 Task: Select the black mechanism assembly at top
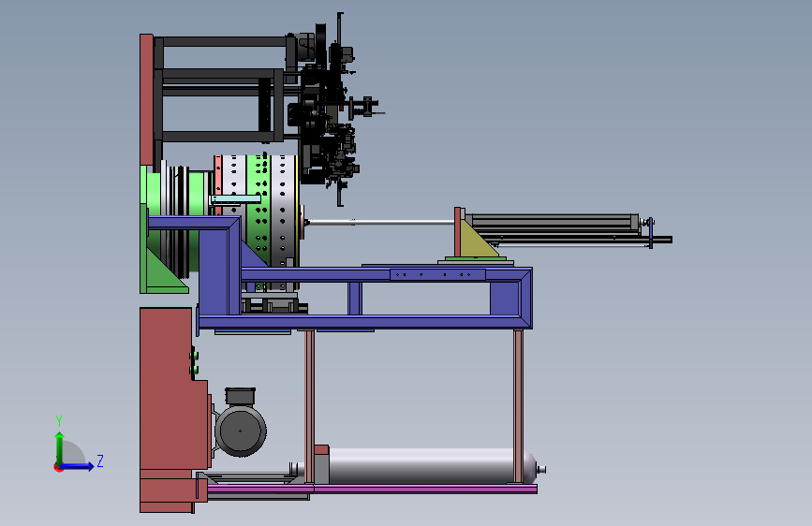[332, 111]
